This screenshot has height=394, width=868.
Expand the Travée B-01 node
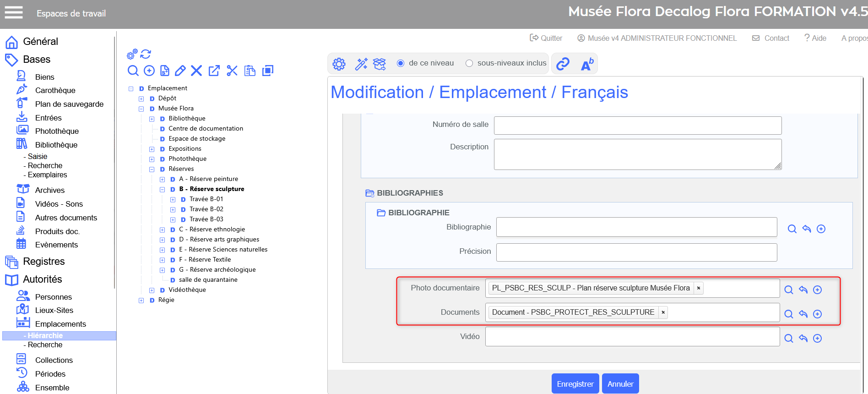(173, 199)
